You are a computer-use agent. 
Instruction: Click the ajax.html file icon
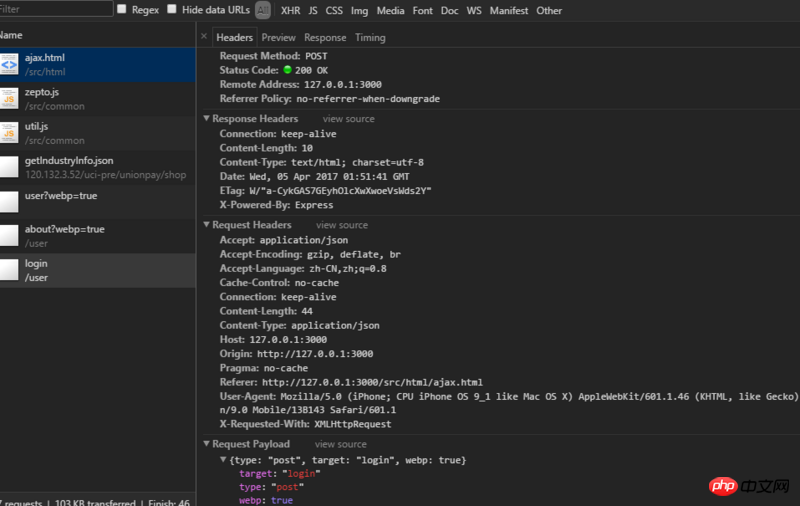coord(9,65)
